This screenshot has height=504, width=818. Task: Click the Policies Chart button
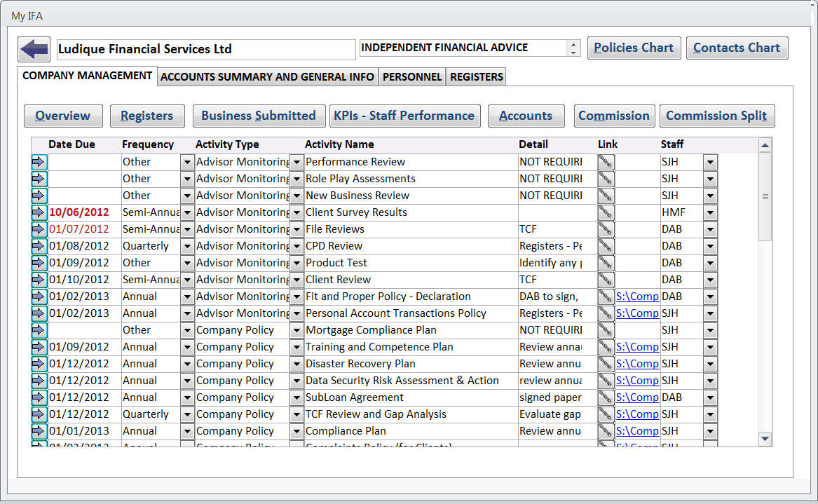click(634, 48)
